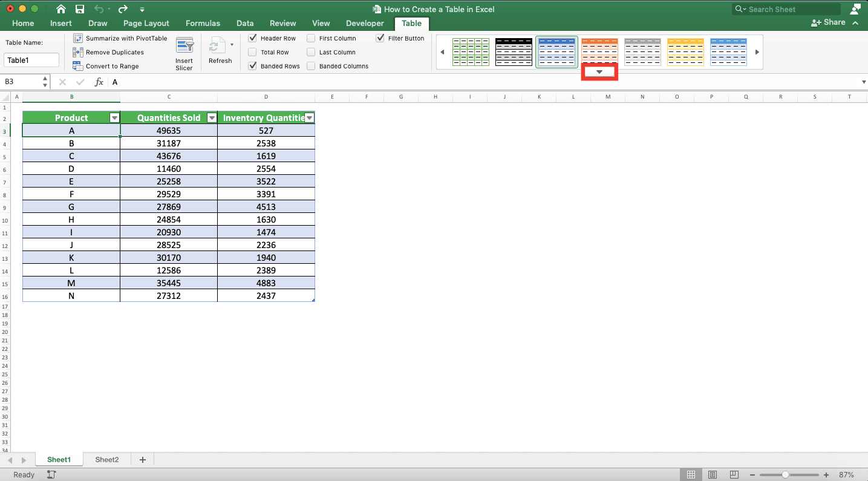Open the Name Box stepper arrows
The width and height of the screenshot is (868, 481).
tap(45, 82)
